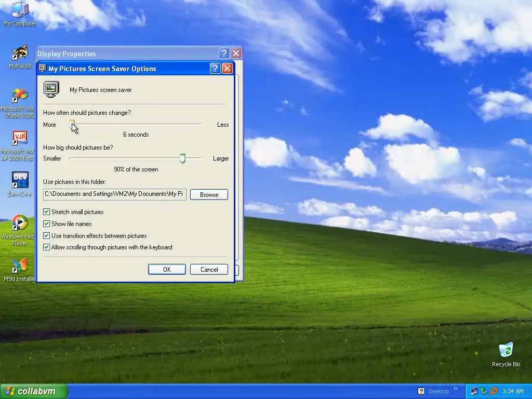Click the 'Use pictures in this folder:' label
This screenshot has height=399, width=532.
coord(74,182)
